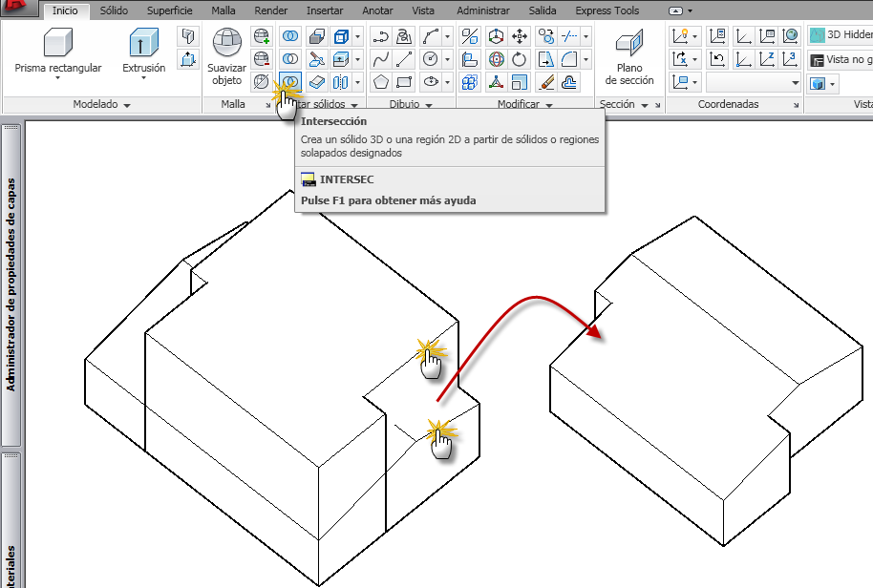This screenshot has height=588, width=873.
Task: Select the Trim icon in Modificar
Action: [569, 36]
